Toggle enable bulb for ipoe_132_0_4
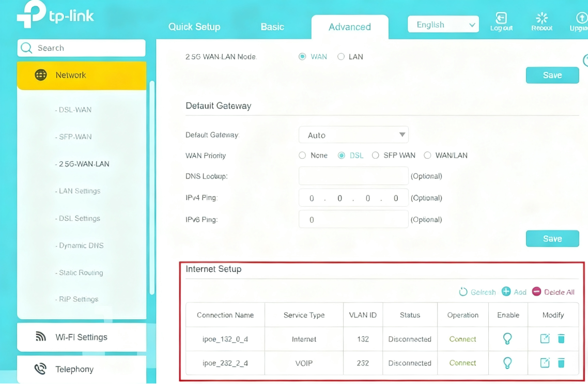 click(507, 339)
